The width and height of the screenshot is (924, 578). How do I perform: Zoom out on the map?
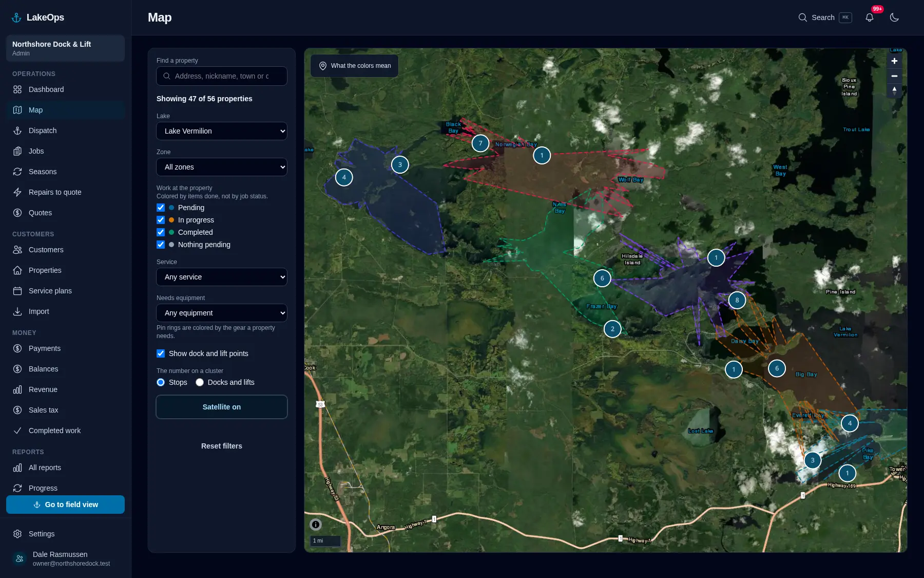(894, 76)
